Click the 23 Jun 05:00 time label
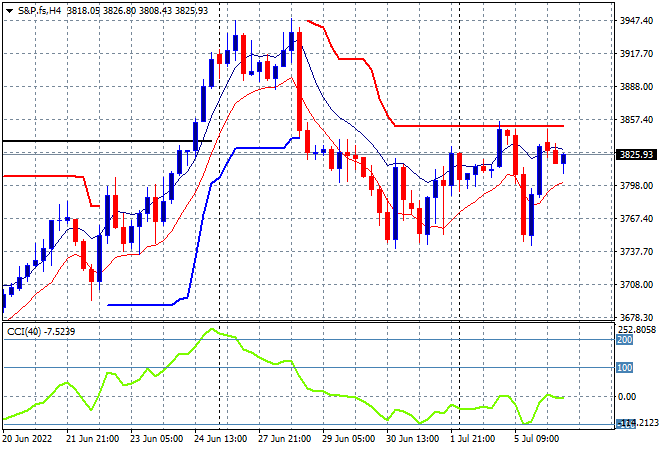Viewport: 660px width, 450px height. [x=156, y=439]
